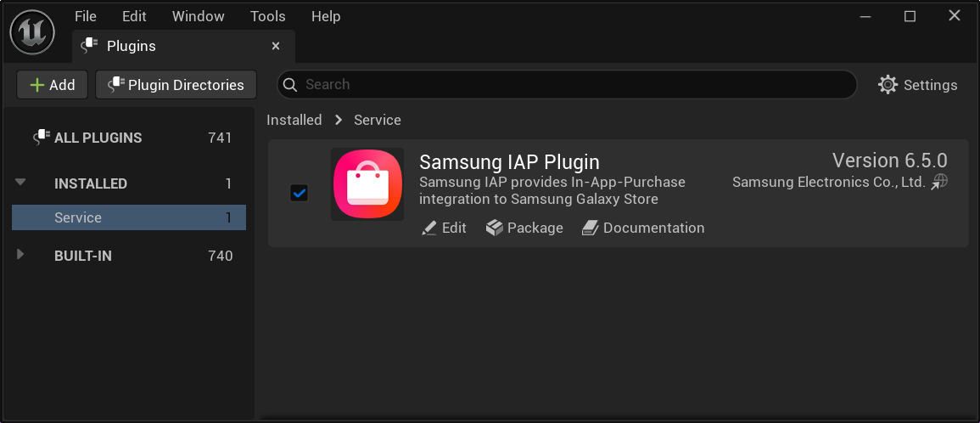Open the Documentation book icon
The width and height of the screenshot is (980, 423).
tap(591, 228)
